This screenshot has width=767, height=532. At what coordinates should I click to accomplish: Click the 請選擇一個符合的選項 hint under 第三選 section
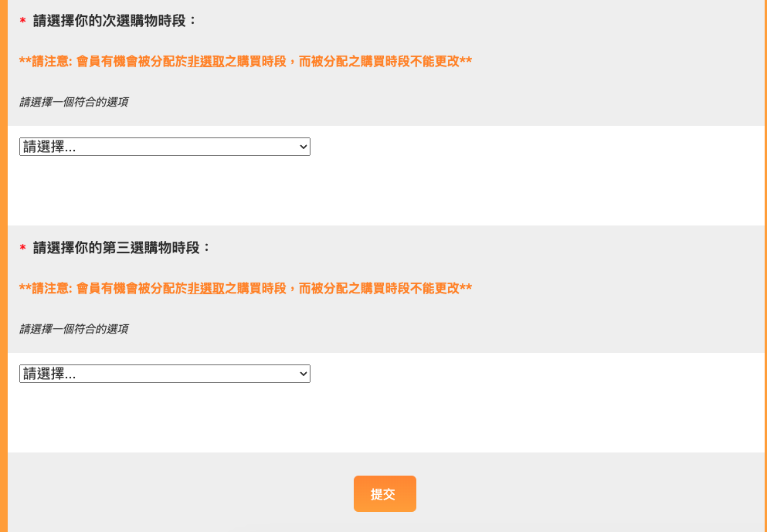point(73,329)
